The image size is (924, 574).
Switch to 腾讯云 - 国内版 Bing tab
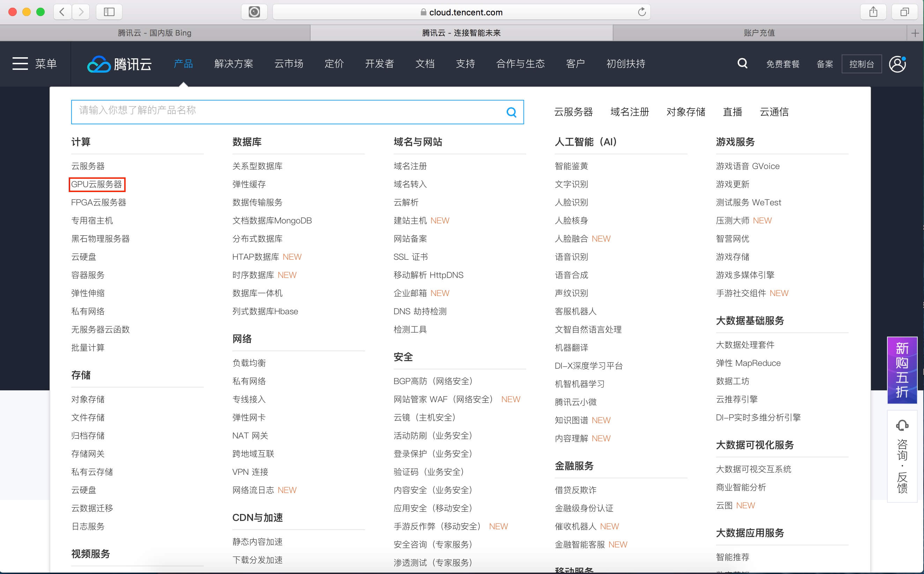[x=154, y=33]
